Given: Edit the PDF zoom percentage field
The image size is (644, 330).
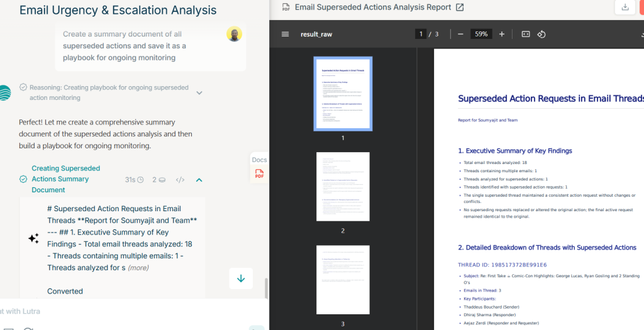Looking at the screenshot, I should click(481, 34).
